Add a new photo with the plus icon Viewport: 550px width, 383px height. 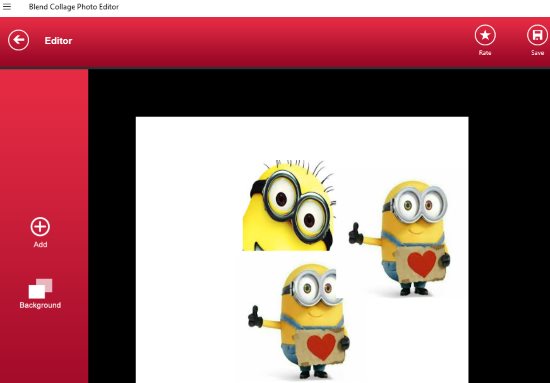point(40,227)
